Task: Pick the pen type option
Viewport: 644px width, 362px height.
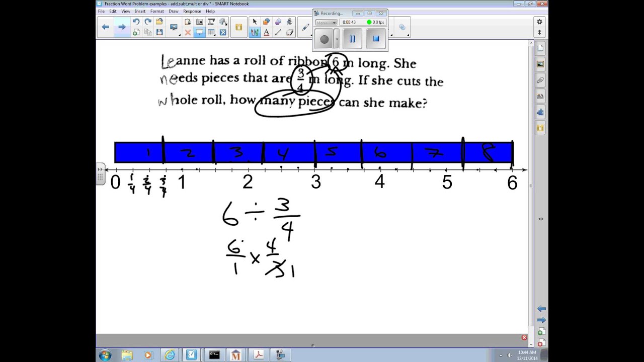Action: click(x=305, y=28)
